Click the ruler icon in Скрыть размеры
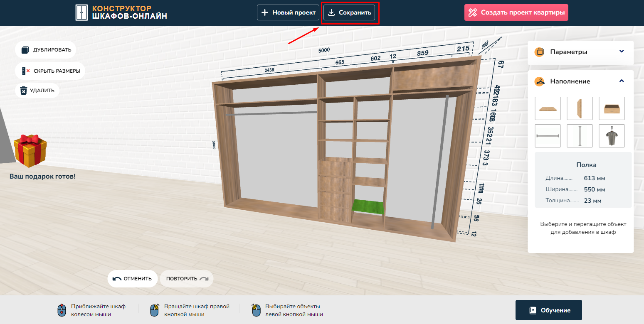Screen dimensions: 644x324 26,71
